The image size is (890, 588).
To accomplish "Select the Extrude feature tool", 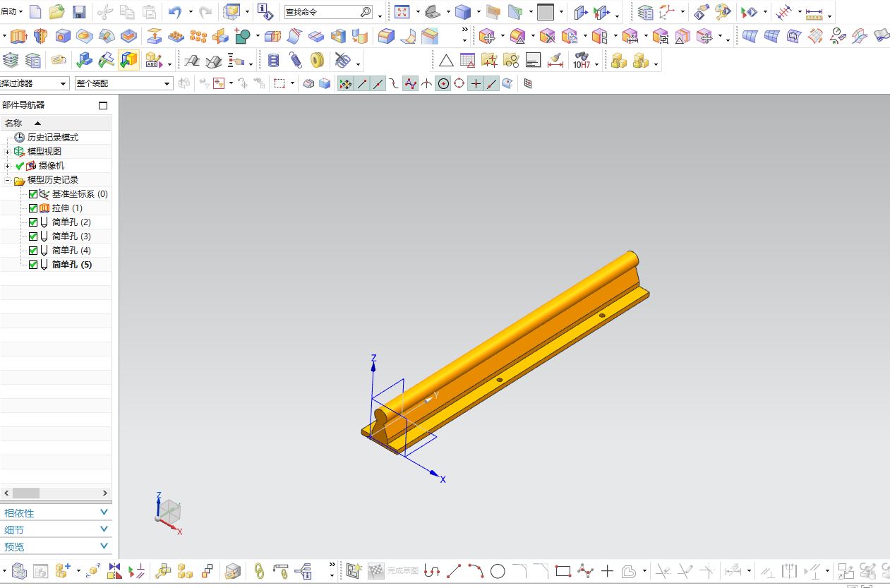I will click(x=18, y=35).
